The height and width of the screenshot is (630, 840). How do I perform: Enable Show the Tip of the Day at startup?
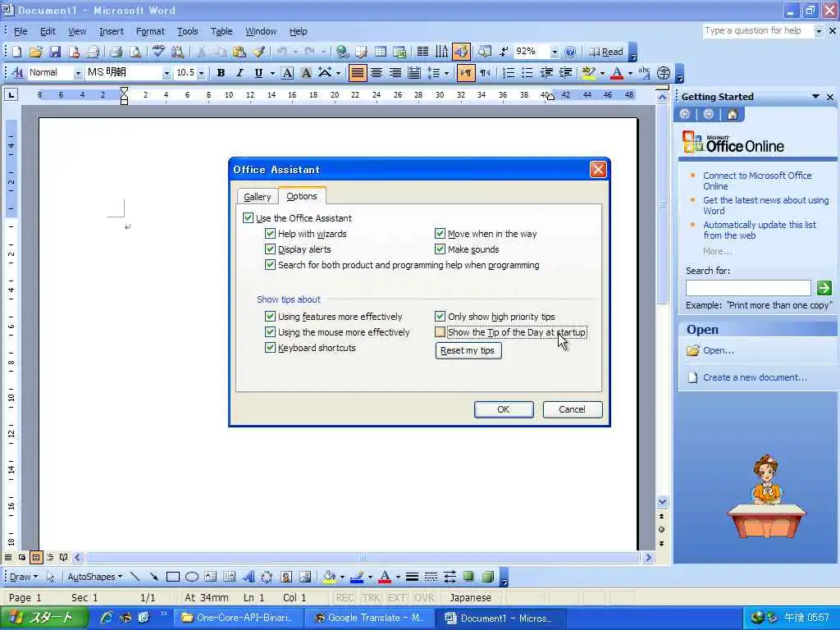(x=440, y=332)
